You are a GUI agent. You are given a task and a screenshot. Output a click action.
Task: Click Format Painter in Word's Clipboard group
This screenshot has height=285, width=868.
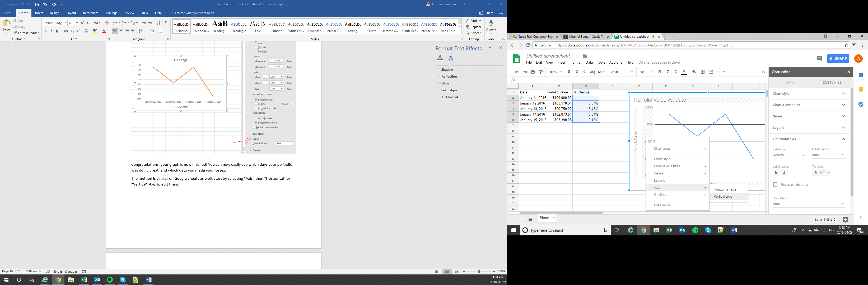(26, 33)
